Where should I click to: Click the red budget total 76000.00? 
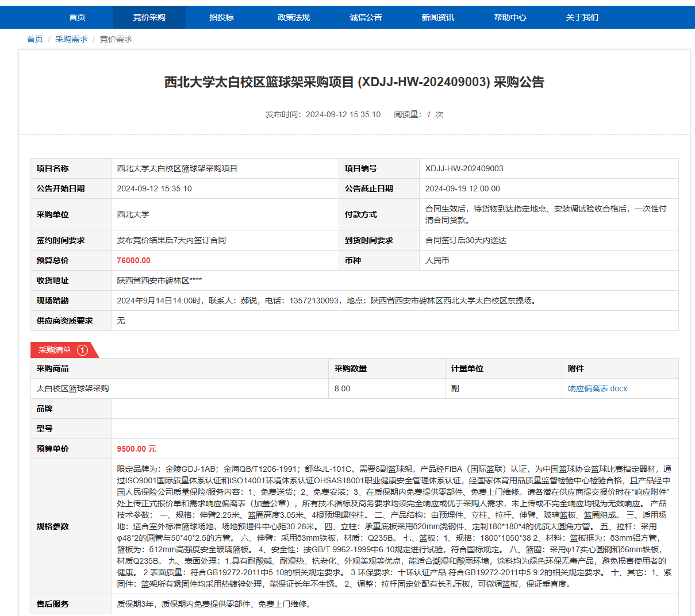click(133, 260)
